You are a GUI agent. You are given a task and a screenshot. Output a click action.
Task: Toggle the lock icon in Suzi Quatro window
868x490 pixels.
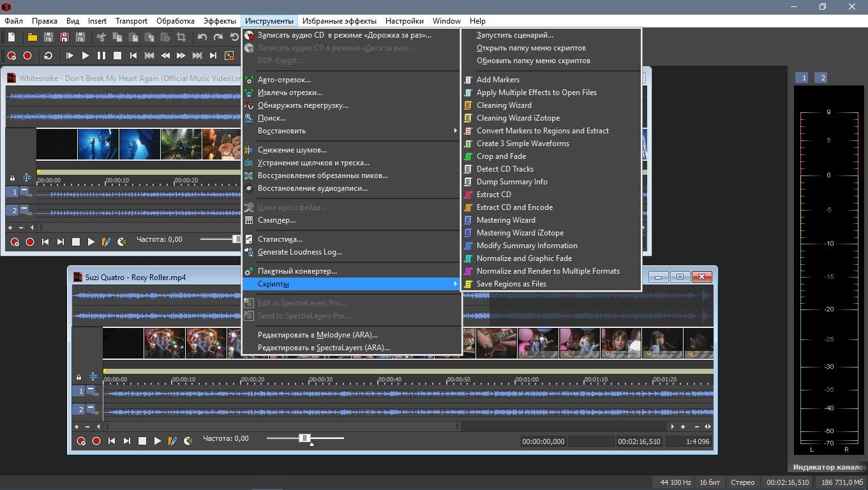pos(79,377)
